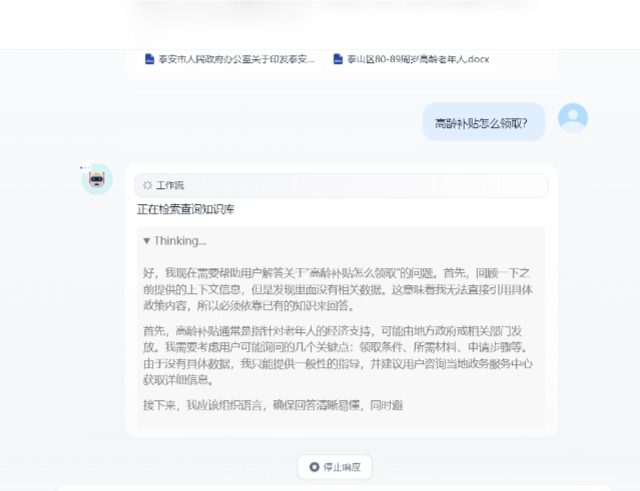Open the 泰安市人民政府办公室关于印发 document link
Screen dimensions: 640x491
pyautogui.click(x=236, y=60)
